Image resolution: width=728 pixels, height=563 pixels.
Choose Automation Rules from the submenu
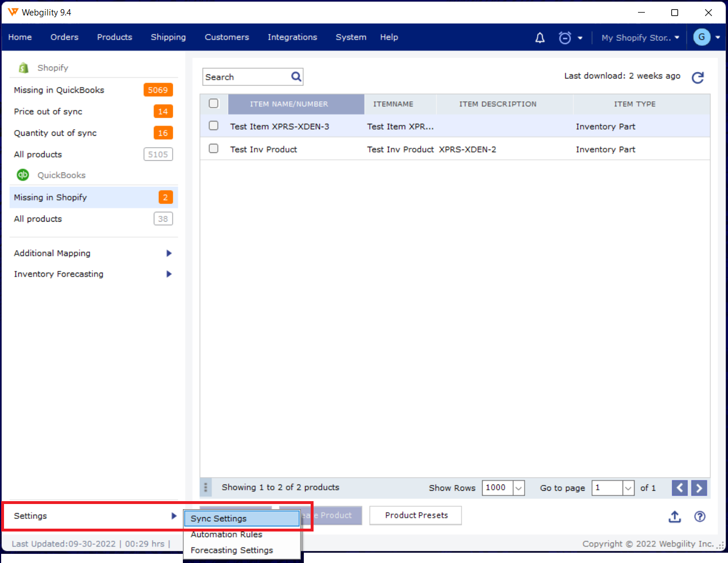242,534
